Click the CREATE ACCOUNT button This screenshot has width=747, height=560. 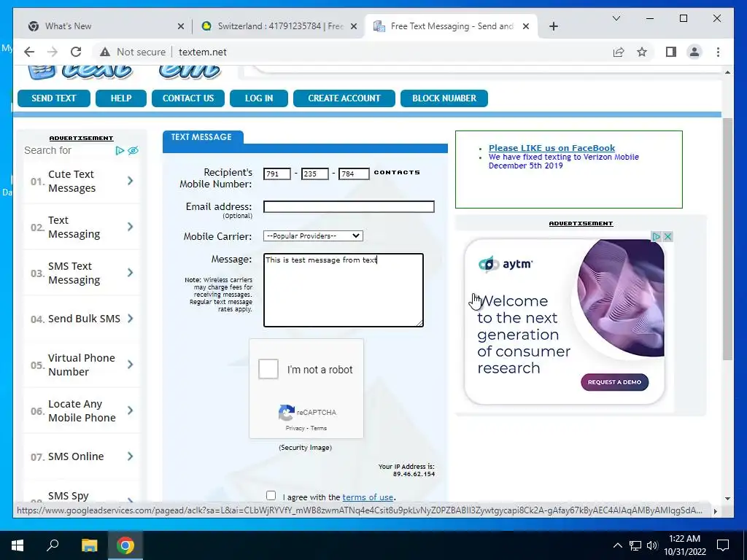pos(344,98)
